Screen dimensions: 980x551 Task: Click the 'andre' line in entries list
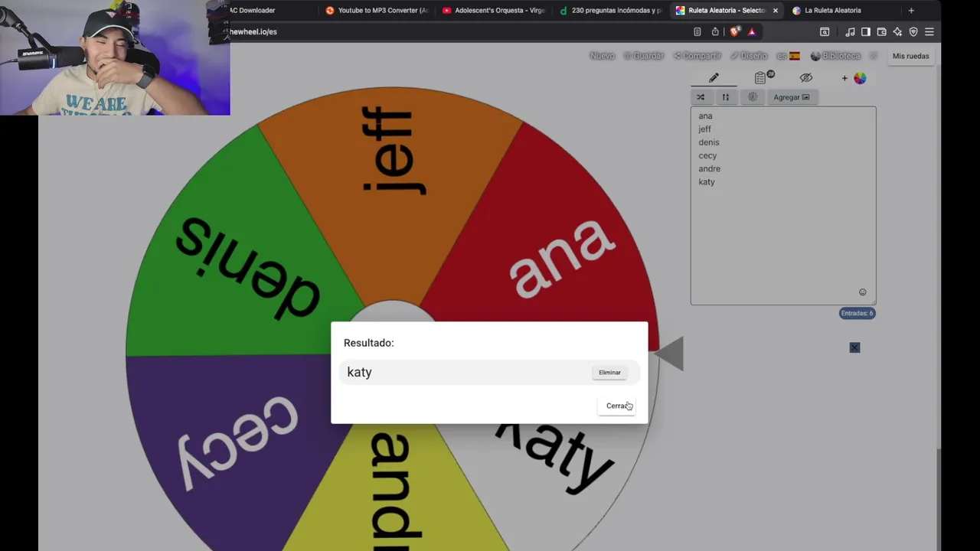coord(709,168)
